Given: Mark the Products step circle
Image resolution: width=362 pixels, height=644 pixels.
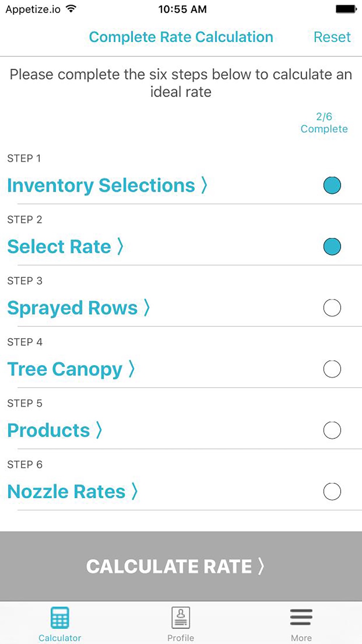Looking at the screenshot, I should (x=332, y=430).
